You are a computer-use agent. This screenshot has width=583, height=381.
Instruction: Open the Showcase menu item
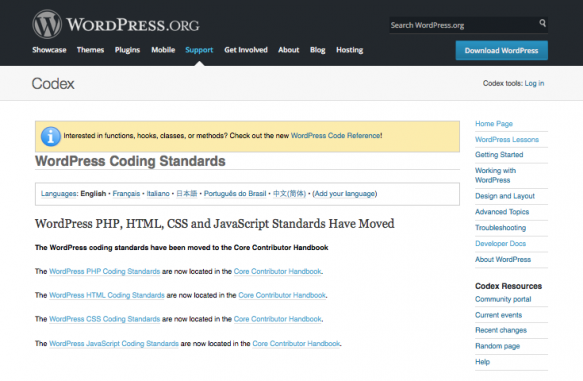pos(49,50)
